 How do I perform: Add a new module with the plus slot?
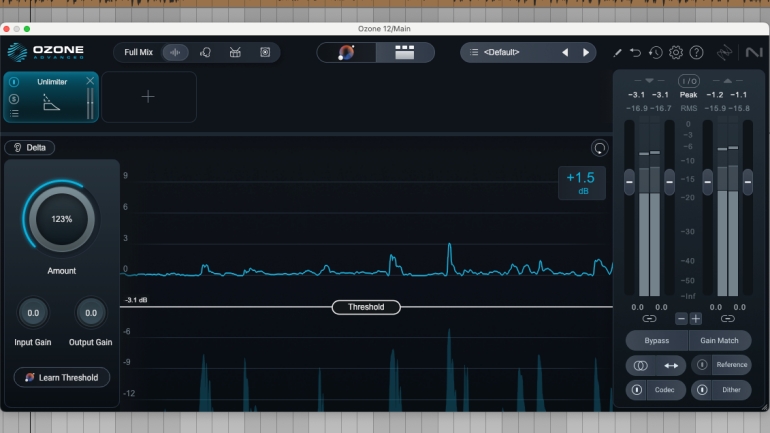click(148, 97)
